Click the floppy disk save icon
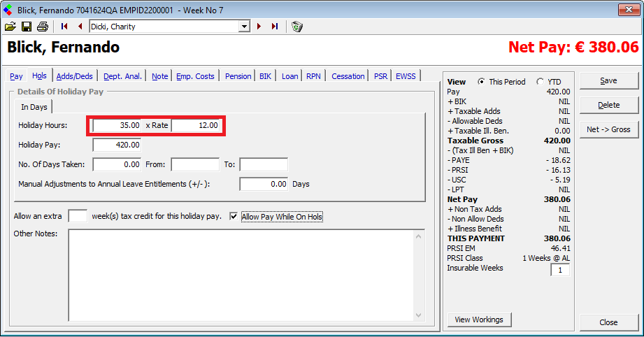Image resolution: width=644 pixels, height=337 pixels. 27,27
